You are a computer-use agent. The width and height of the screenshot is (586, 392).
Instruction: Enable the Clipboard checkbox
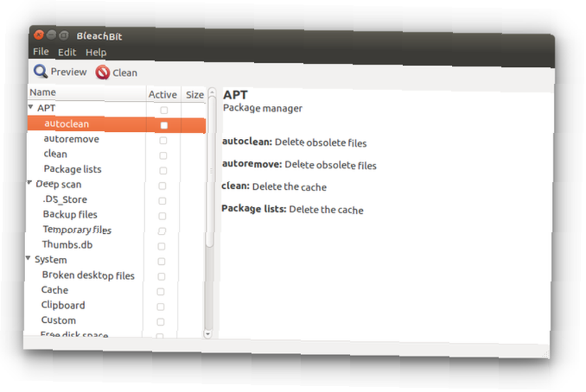point(161,307)
